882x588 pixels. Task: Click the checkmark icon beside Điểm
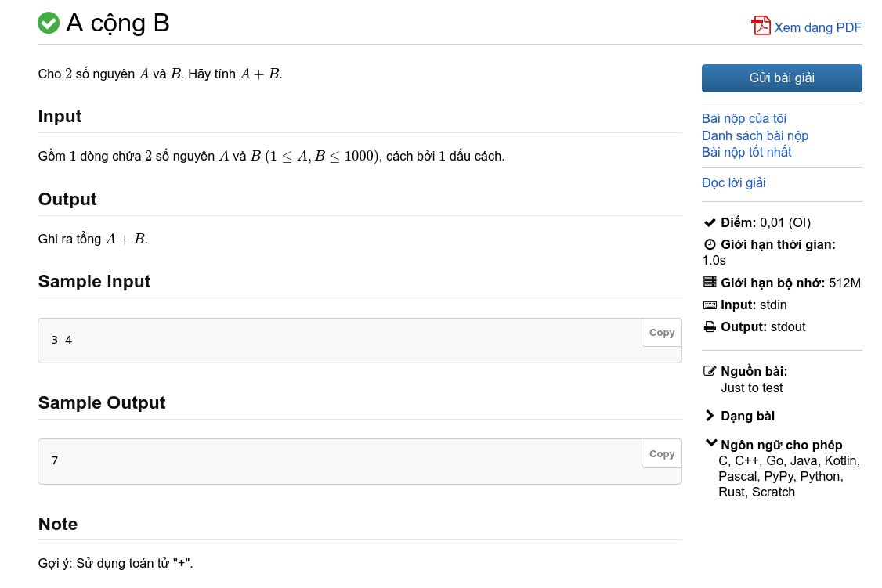click(710, 222)
